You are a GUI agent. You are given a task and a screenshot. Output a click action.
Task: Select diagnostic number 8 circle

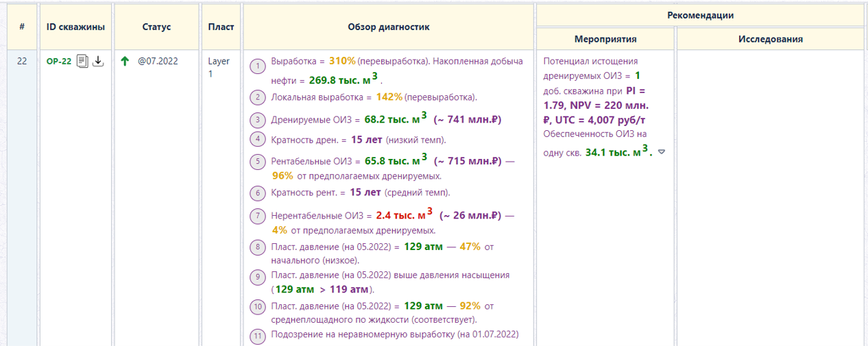tap(258, 247)
